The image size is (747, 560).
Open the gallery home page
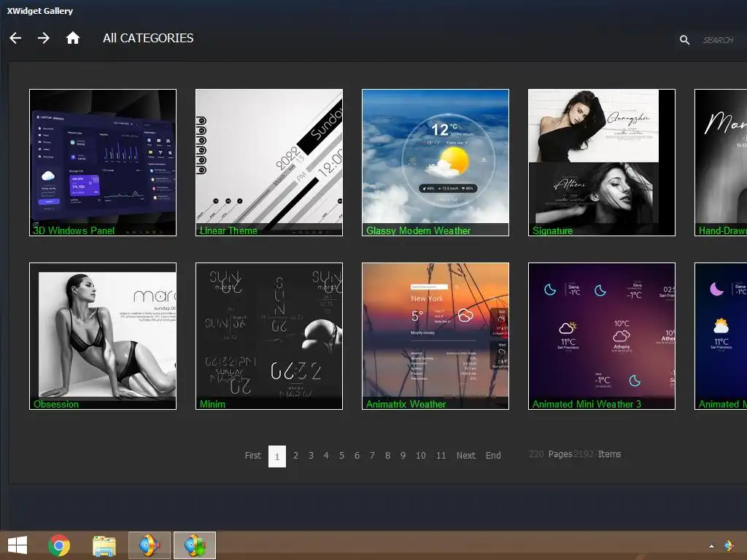coord(72,38)
